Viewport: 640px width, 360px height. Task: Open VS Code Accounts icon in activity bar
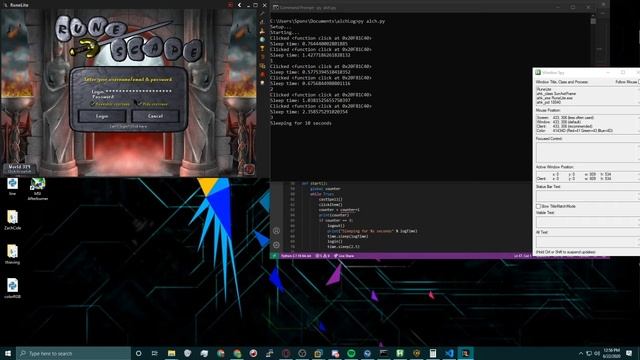[276, 231]
